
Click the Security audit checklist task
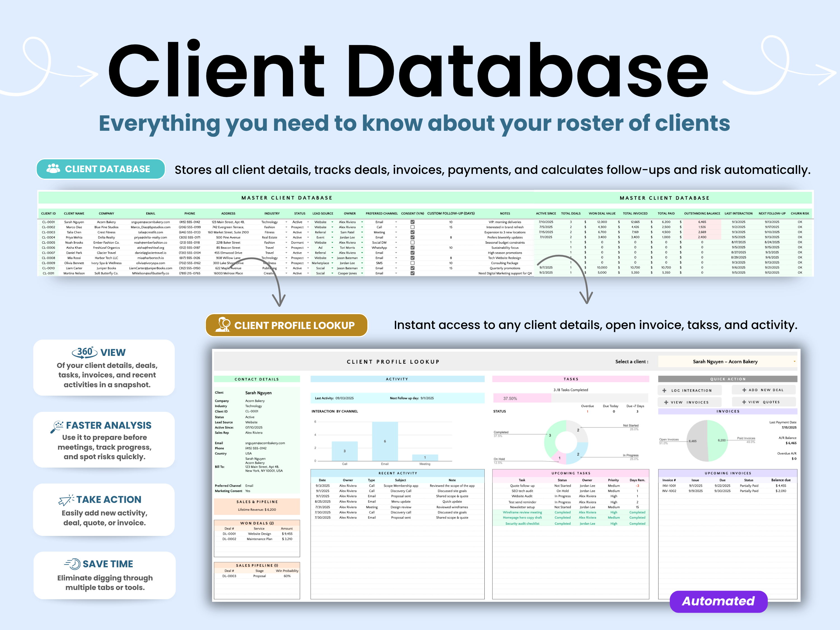click(x=522, y=524)
